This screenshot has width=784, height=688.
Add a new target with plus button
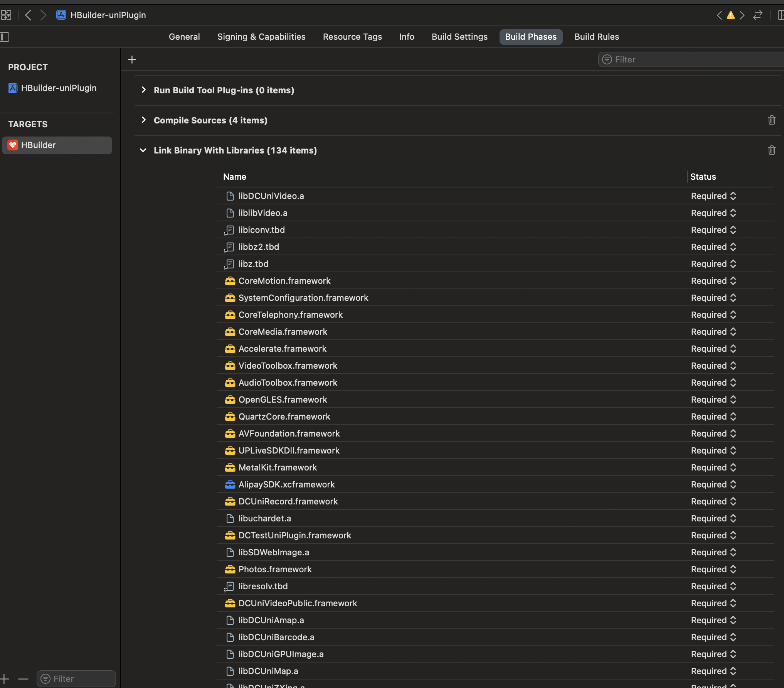click(5, 679)
